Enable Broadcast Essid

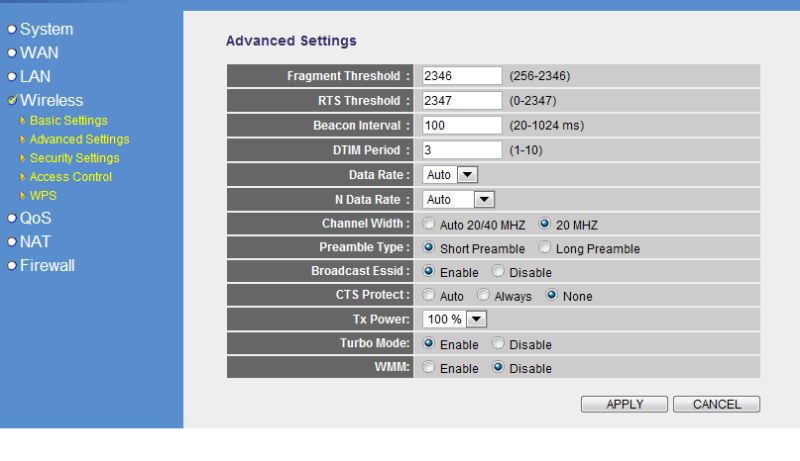[x=429, y=271]
